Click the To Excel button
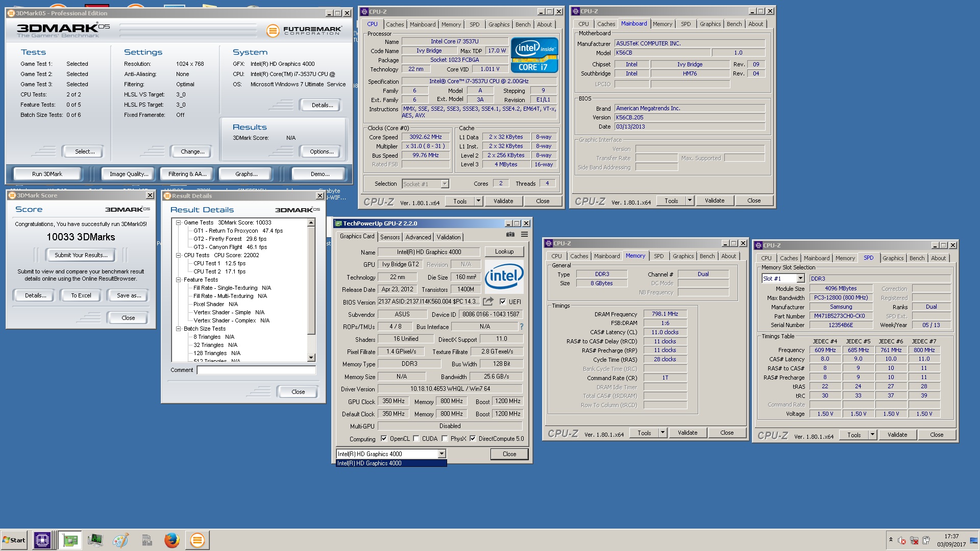This screenshot has height=551, width=980. [x=81, y=295]
